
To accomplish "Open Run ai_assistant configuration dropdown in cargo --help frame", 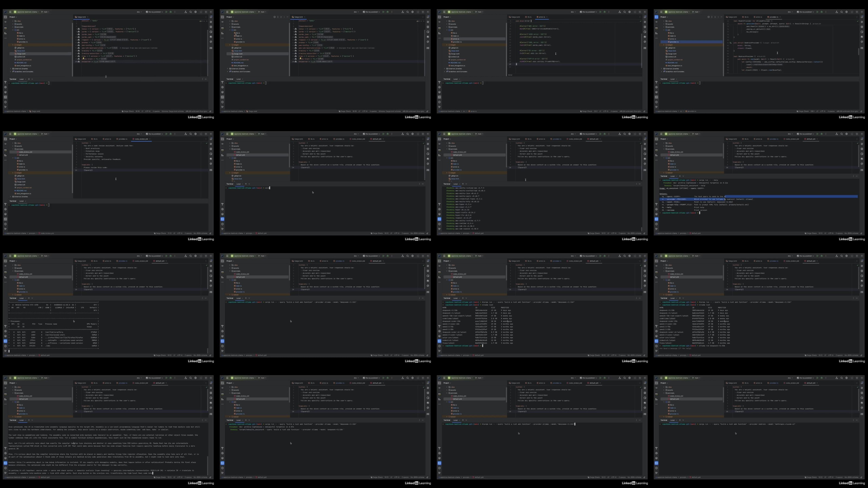I will [x=806, y=134].
